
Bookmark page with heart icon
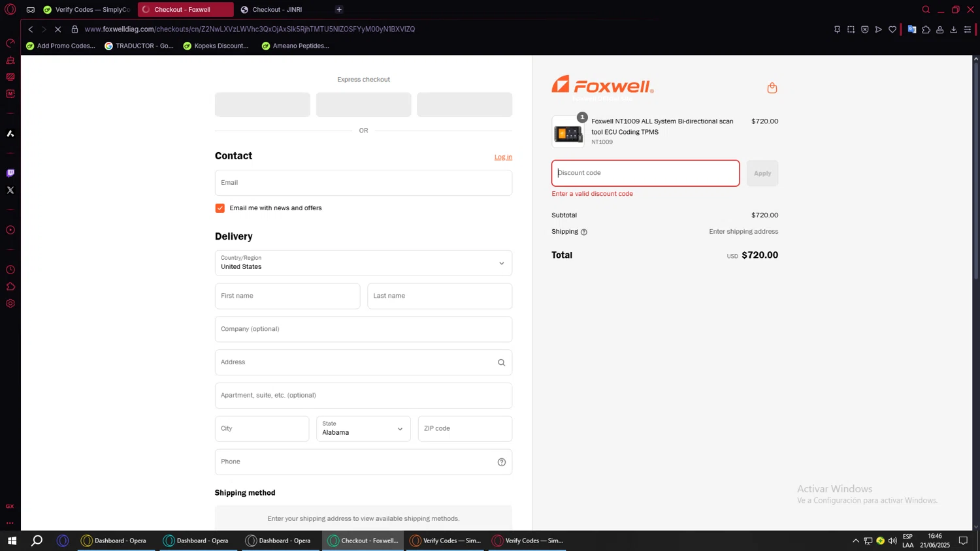(892, 29)
